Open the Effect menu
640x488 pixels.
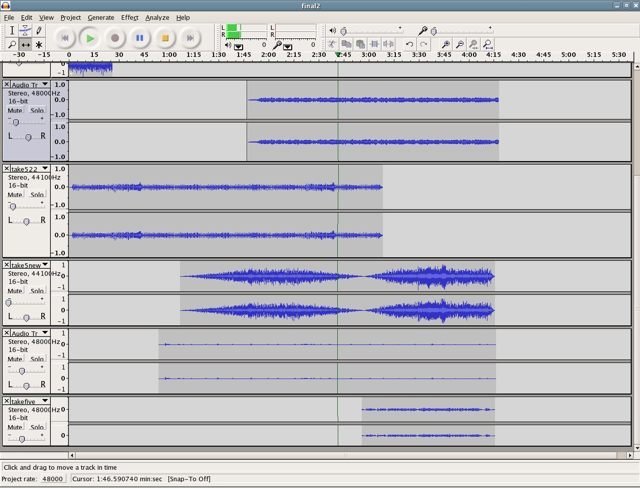129,18
